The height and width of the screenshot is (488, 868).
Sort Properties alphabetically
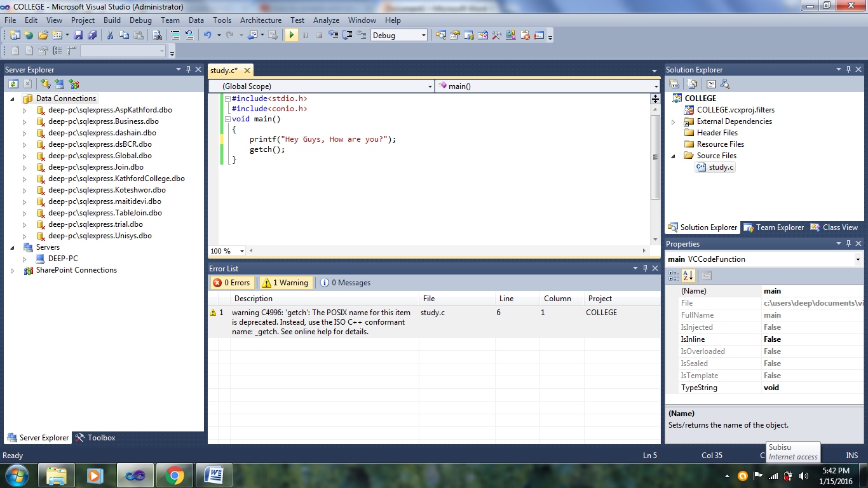pos(688,276)
